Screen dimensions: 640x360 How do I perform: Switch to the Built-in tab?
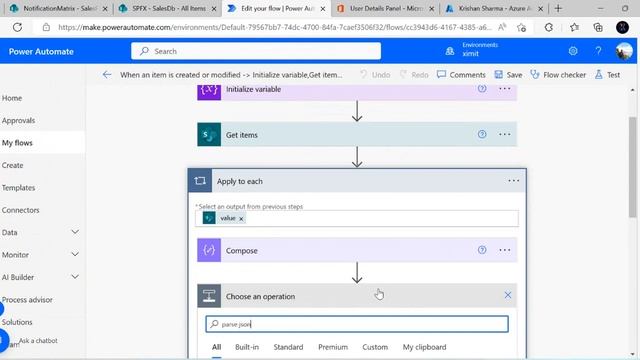[x=247, y=347]
